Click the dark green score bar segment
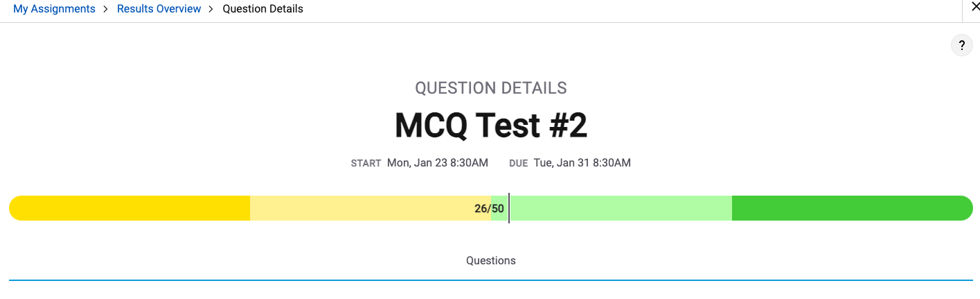Screen dimensions: 980x299 [853, 208]
